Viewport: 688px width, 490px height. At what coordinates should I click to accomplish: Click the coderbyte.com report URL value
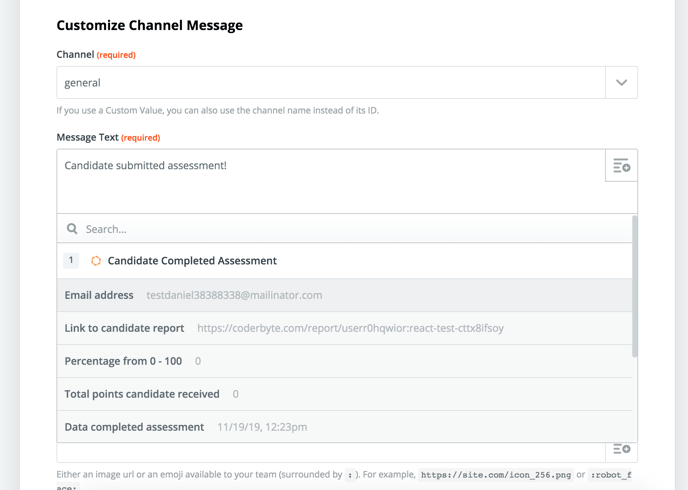(350, 328)
